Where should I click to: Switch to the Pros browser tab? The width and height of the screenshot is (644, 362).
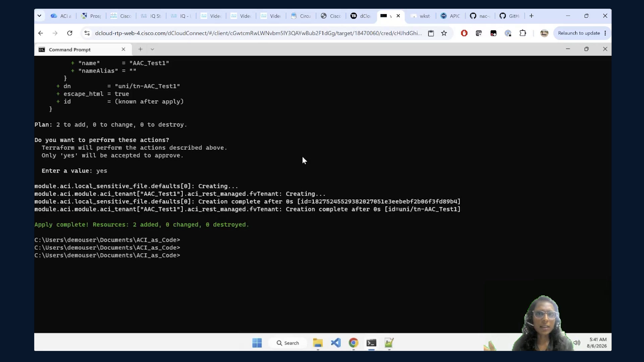click(x=91, y=16)
